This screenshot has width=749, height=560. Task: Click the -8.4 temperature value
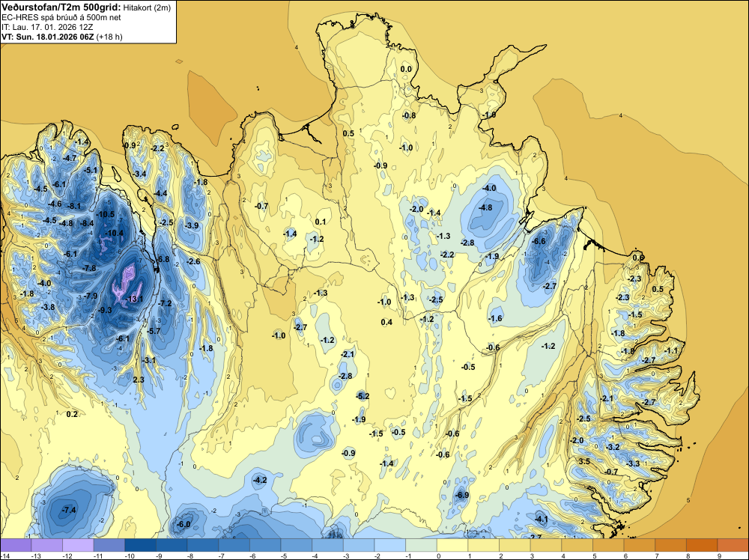[87, 223]
